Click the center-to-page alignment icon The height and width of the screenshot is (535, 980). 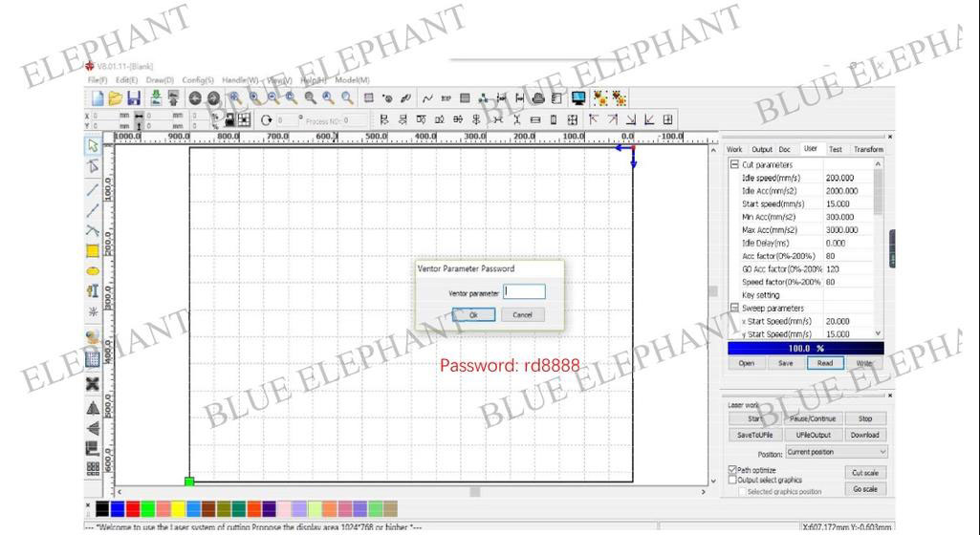pyautogui.click(x=667, y=119)
